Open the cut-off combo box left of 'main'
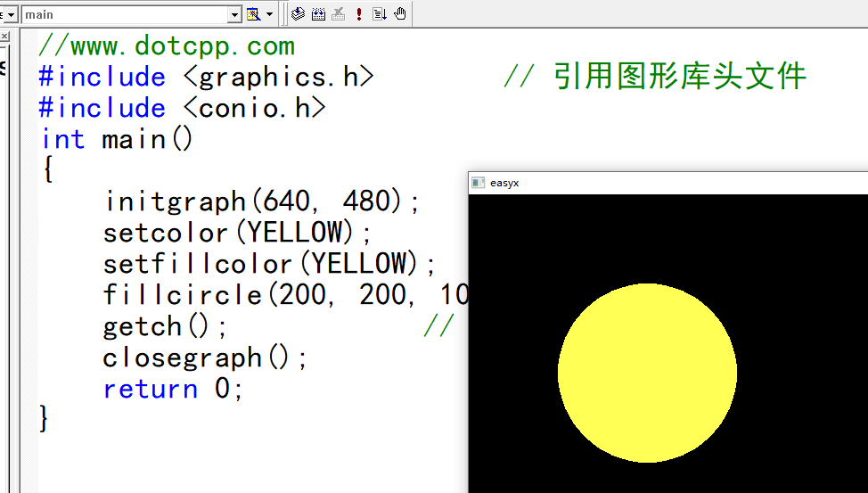Screen dimensions: 868x493 click(10, 15)
